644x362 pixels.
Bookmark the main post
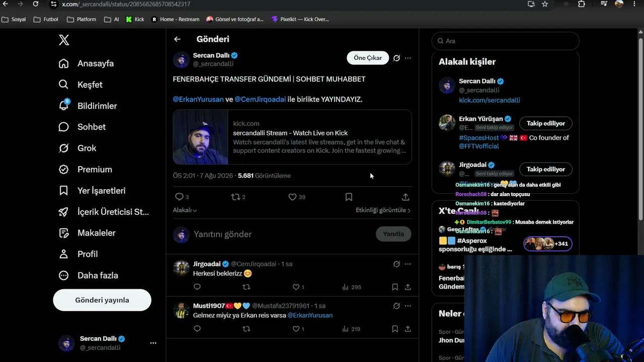point(349,197)
